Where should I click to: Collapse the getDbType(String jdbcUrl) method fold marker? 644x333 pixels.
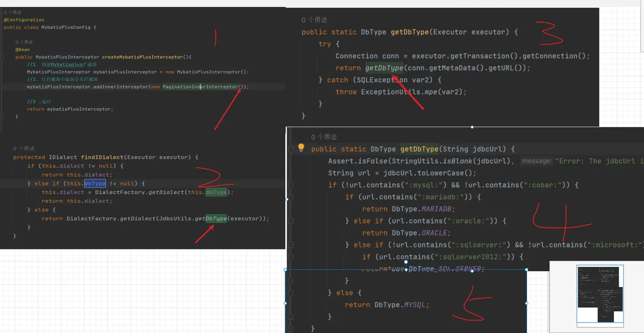291,149
